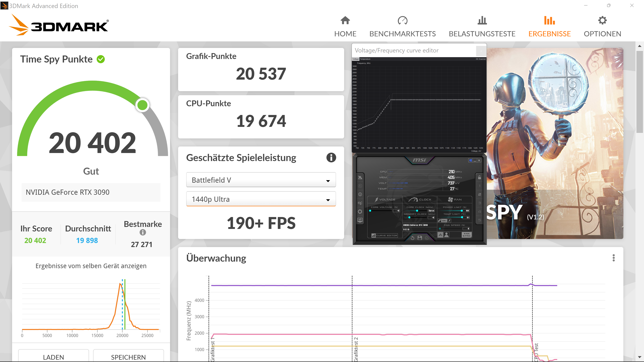Viewport: 644px width, 362px height.
Task: Toggle Afterburner profile lock icon
Action: pos(479,177)
